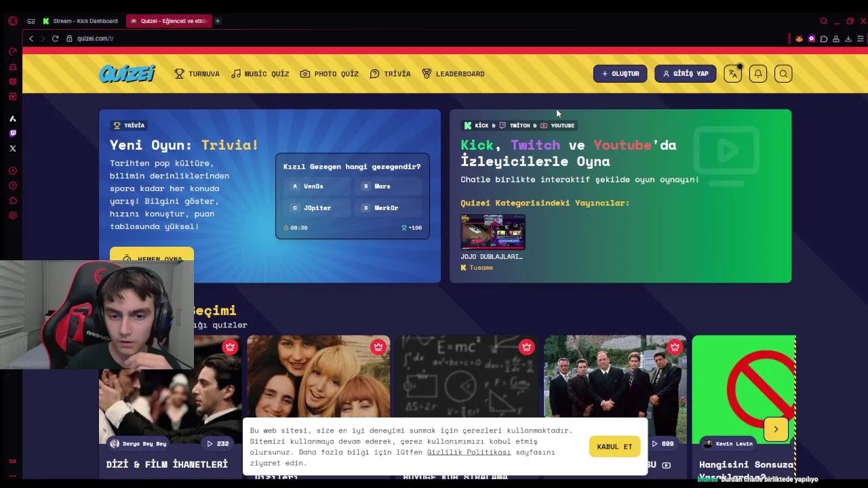Click the Giriş Yap login button
This screenshot has height=488, width=868.
[x=685, y=74]
